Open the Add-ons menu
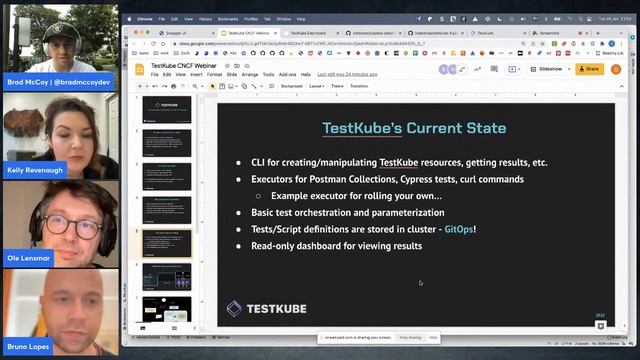Viewport: 640px width, 360px height. (287, 75)
